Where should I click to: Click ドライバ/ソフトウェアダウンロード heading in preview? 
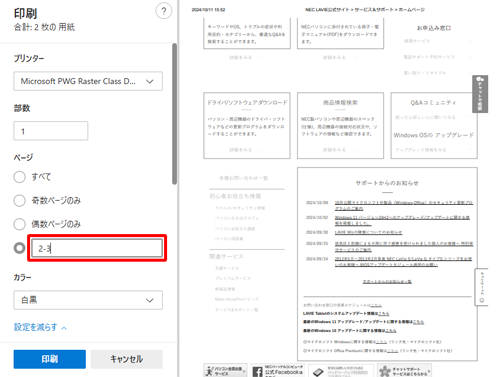pos(247,103)
